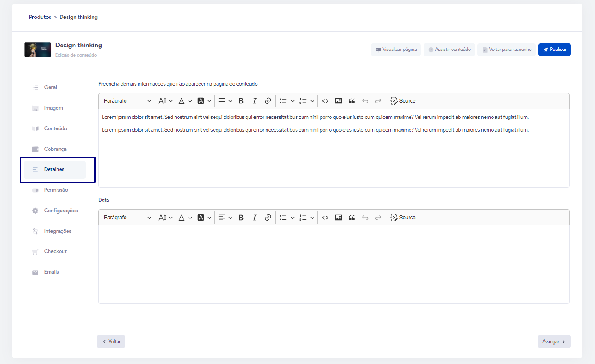Toggle bold in the Data editor toolbar
Image resolution: width=595 pixels, height=364 pixels.
241,218
